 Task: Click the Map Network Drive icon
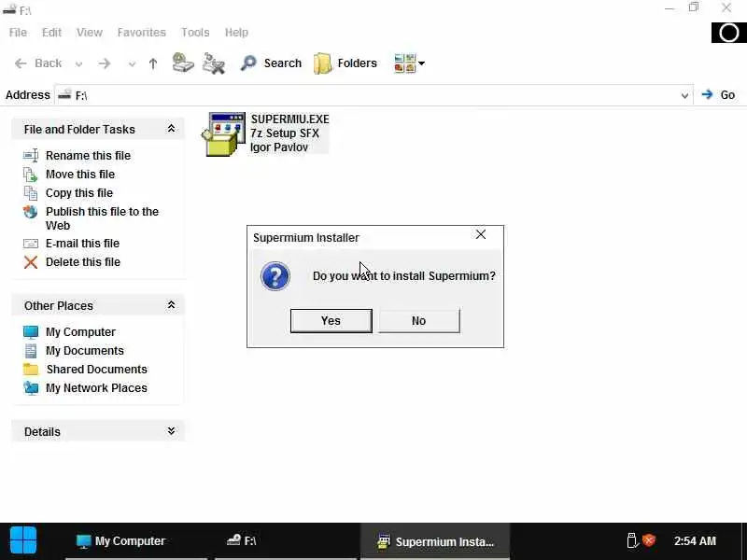click(x=183, y=63)
